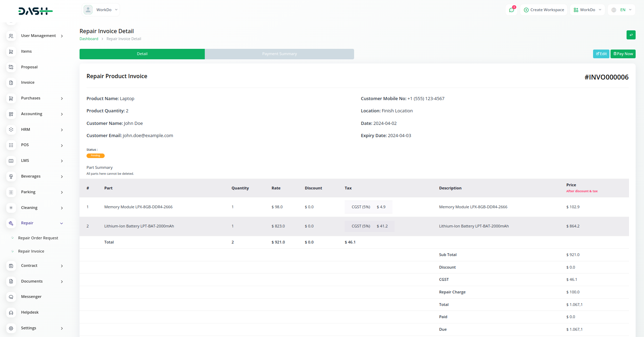Select the Items cart icon
Viewport: 644px width, 337px height.
pyautogui.click(x=11, y=52)
